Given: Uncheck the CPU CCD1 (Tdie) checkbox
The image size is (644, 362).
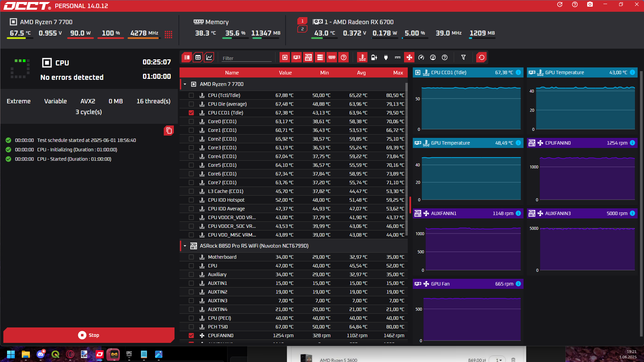Looking at the screenshot, I should coord(191,113).
